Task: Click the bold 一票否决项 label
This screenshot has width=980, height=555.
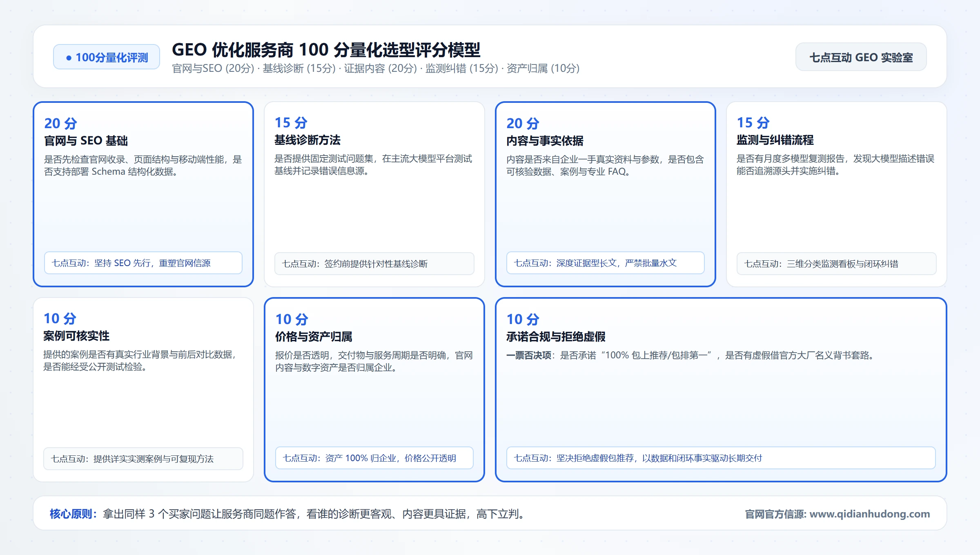Action: (x=529, y=355)
